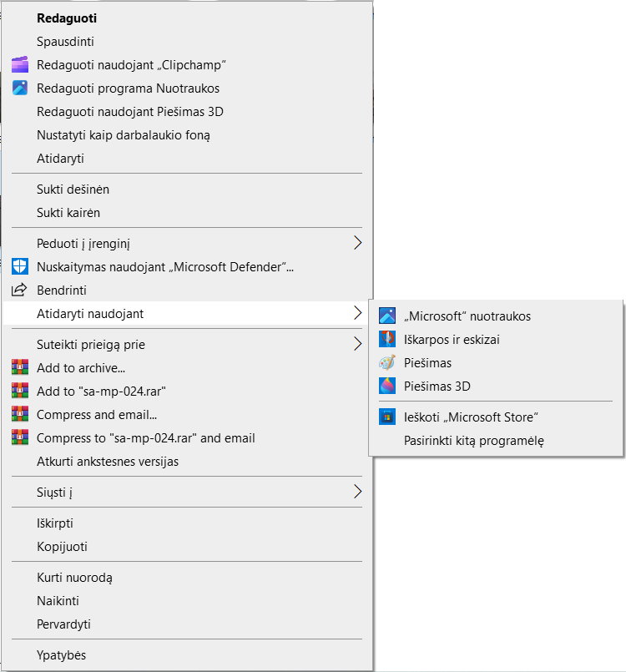The image size is (626, 672).
Task: Click the Piešimas 3D icon in submenu
Action: pyautogui.click(x=387, y=387)
